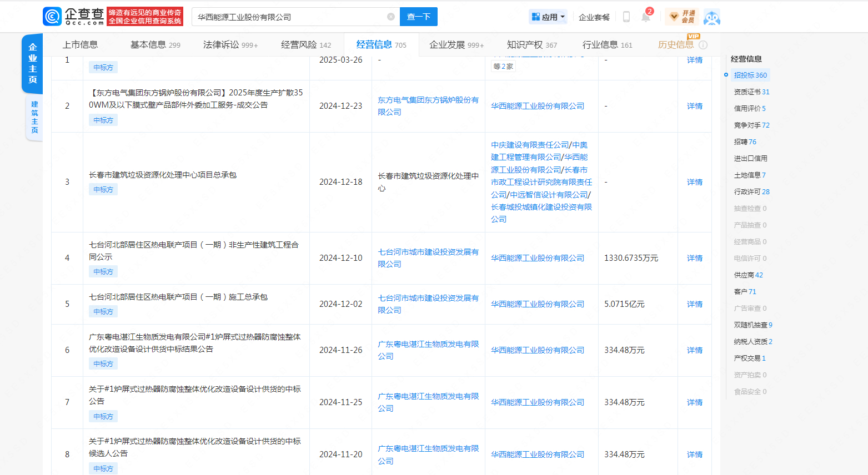This screenshot has height=475, width=868.
Task: Jump to 双随机抽查 9 in sidebar
Action: pos(753,325)
